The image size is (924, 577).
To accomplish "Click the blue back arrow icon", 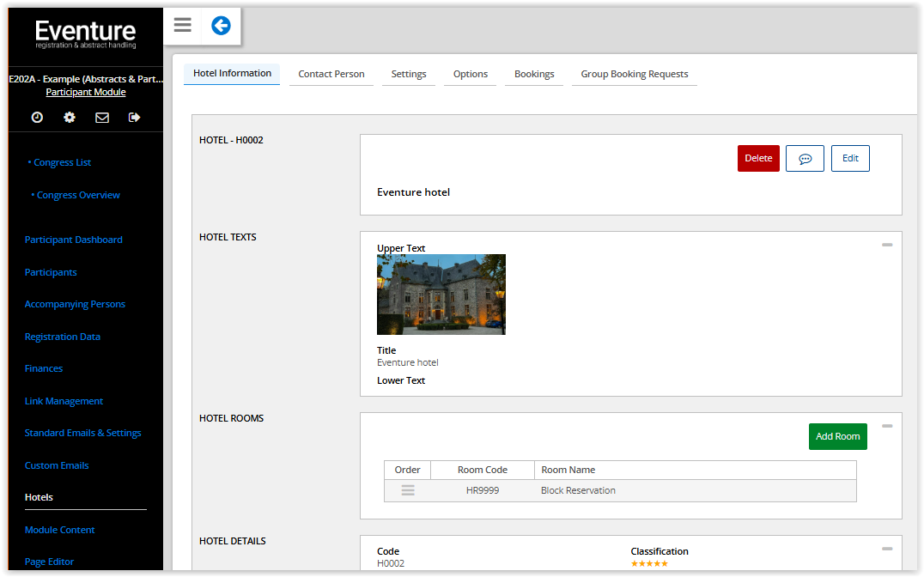I will [221, 26].
